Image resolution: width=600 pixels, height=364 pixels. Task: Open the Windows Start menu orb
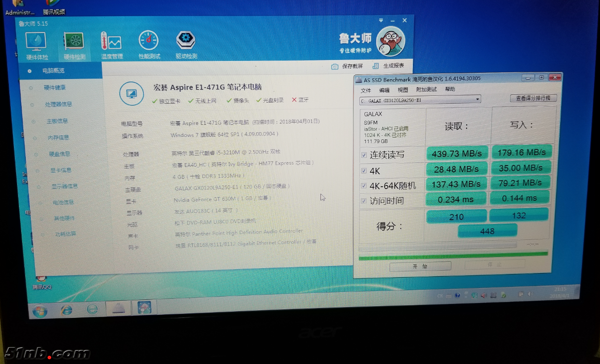point(40,311)
